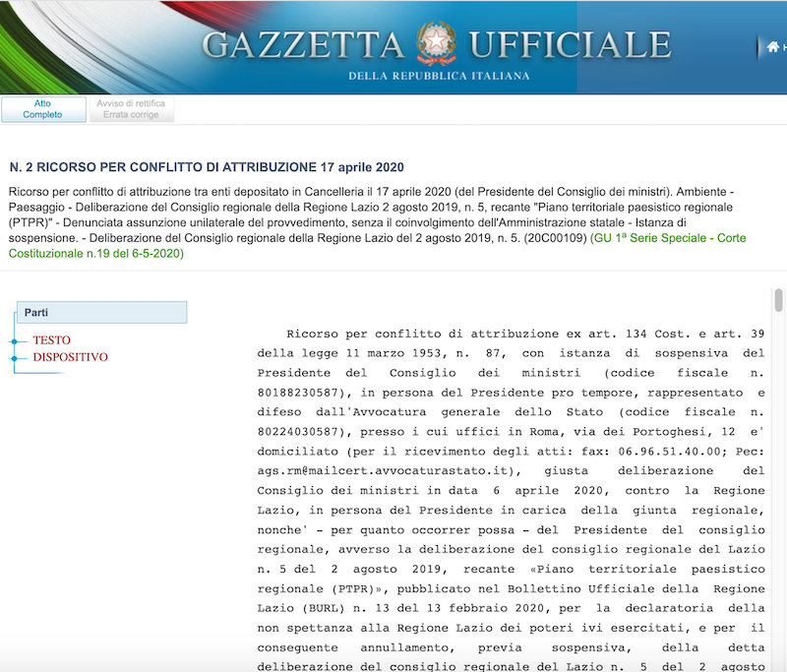Open the TESTO section in the tree

tap(52, 340)
